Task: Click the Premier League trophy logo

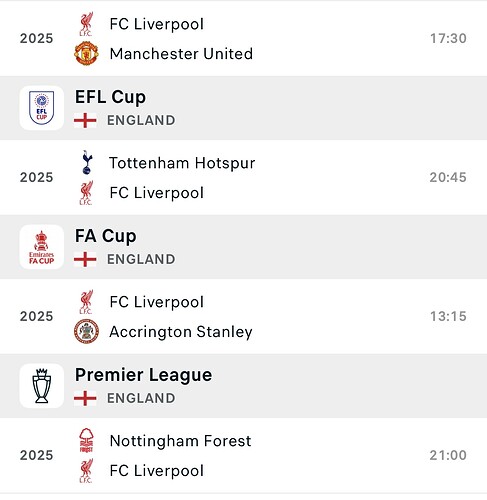Action: [x=42, y=386]
